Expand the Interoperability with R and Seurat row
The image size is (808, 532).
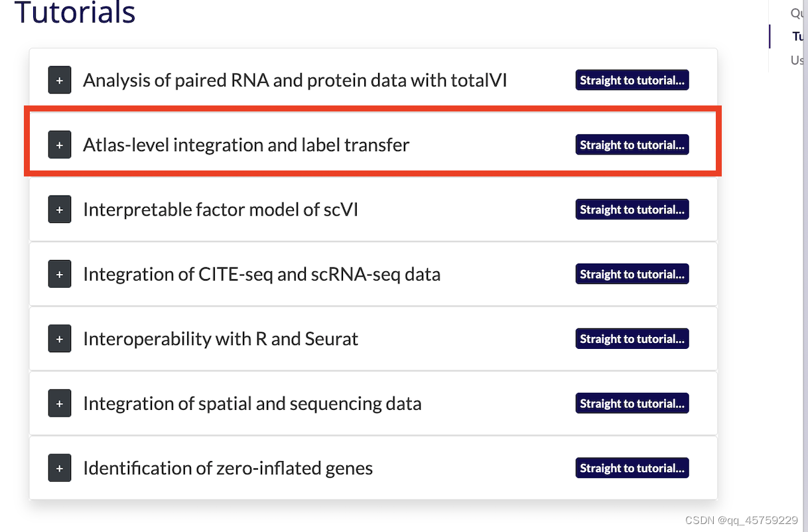[60, 339]
